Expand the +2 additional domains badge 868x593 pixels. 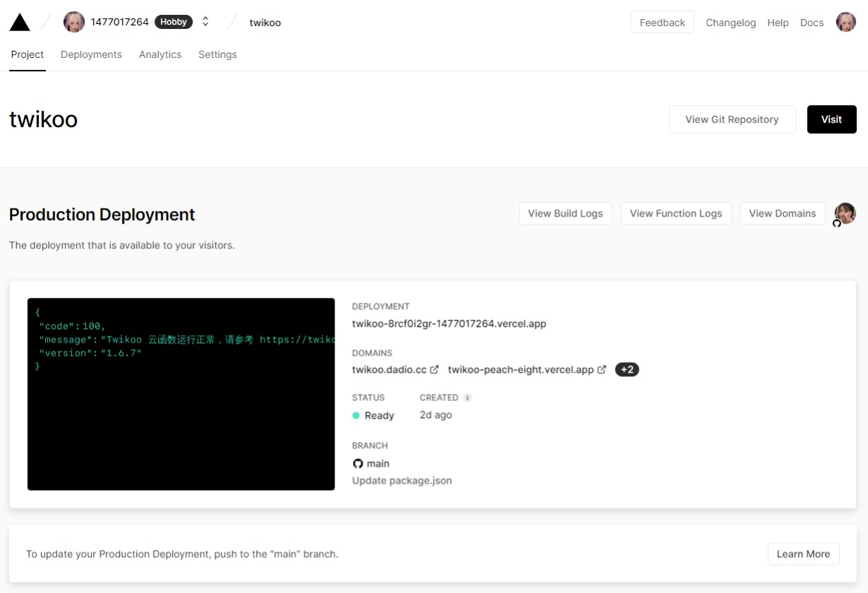click(627, 369)
